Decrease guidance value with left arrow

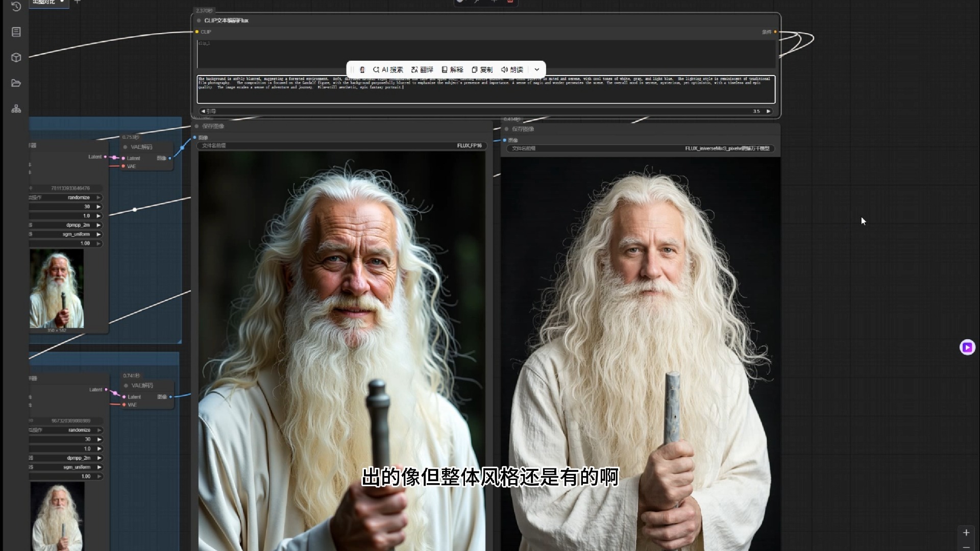click(203, 111)
